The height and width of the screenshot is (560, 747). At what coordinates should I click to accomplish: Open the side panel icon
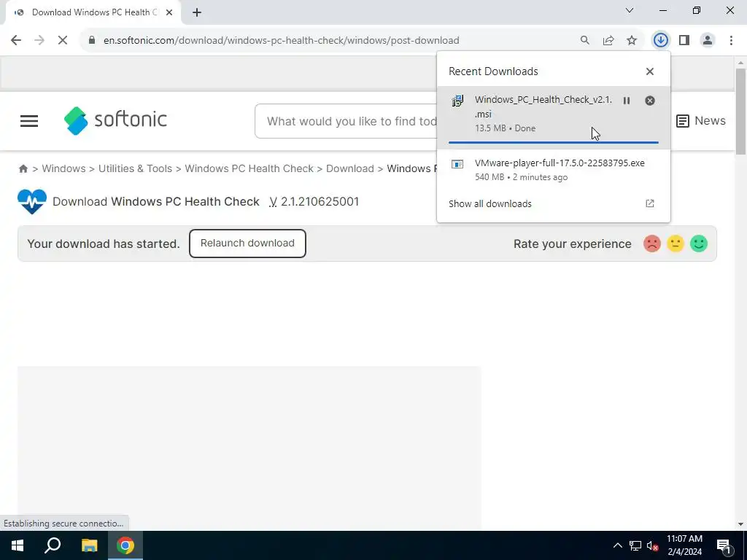click(684, 41)
